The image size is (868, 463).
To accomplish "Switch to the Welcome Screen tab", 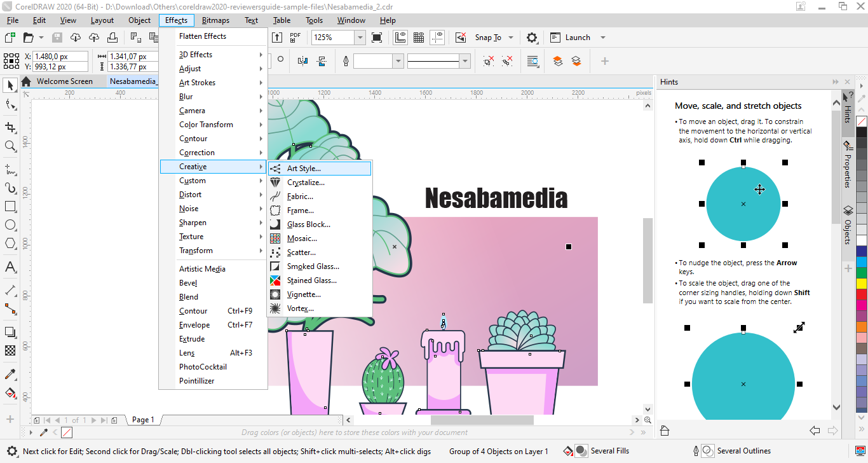I will 64,81.
